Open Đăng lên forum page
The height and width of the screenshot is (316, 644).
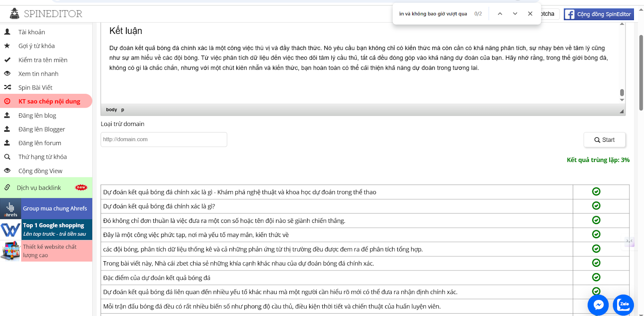tap(39, 143)
